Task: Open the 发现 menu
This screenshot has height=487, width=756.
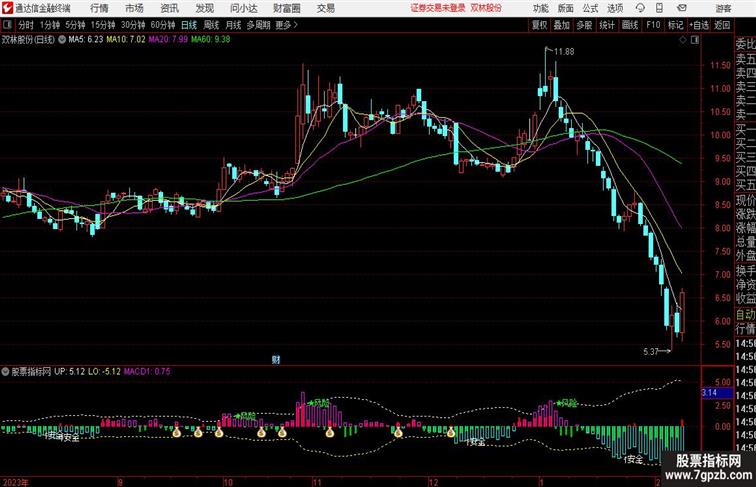Action: pyautogui.click(x=204, y=8)
